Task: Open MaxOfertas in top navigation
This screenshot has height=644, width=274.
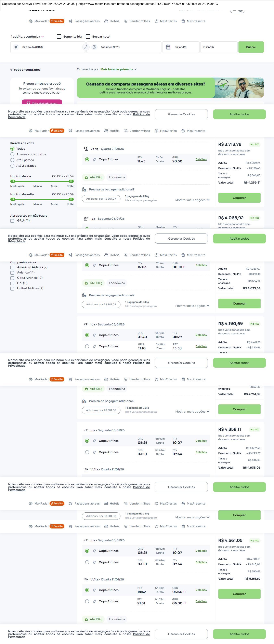Action: click(166, 21)
